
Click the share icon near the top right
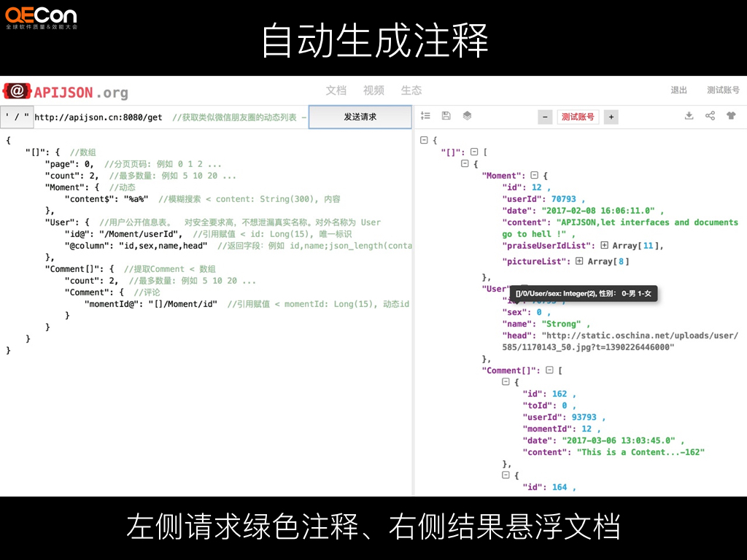(710, 115)
